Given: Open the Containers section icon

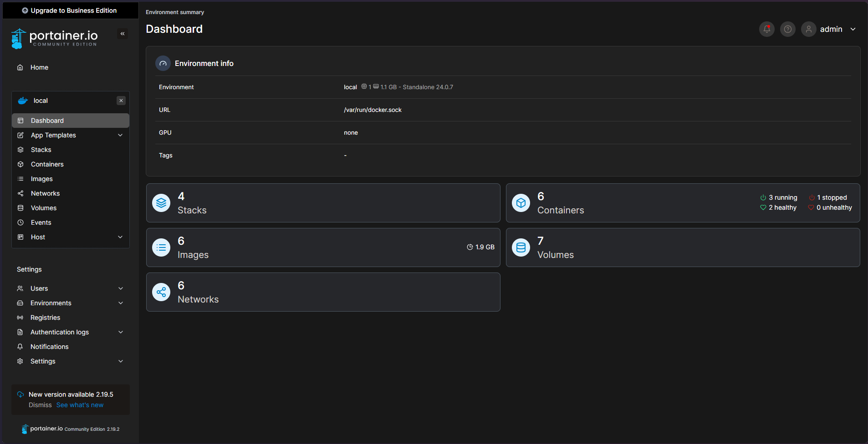Looking at the screenshot, I should (20, 164).
